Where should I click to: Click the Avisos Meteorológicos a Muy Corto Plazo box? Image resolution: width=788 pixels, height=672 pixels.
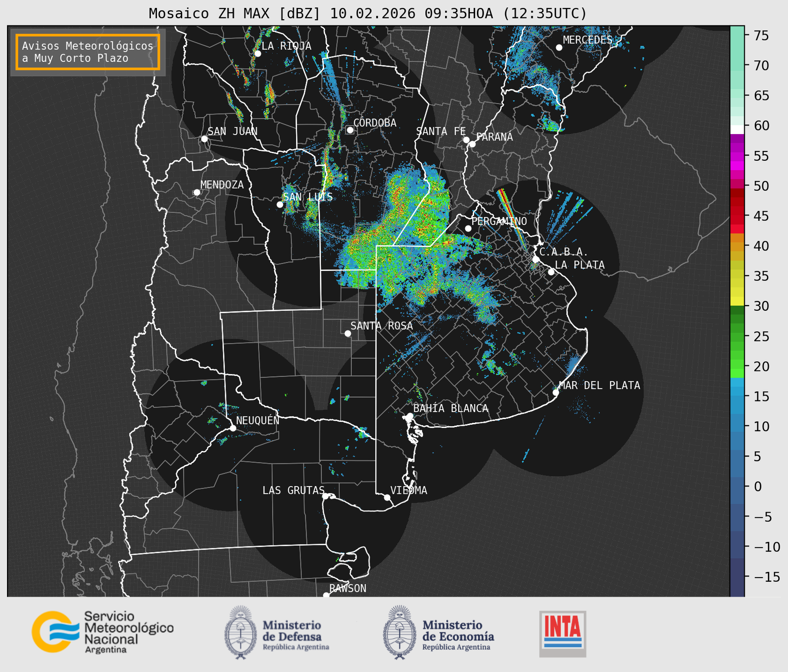(88, 52)
